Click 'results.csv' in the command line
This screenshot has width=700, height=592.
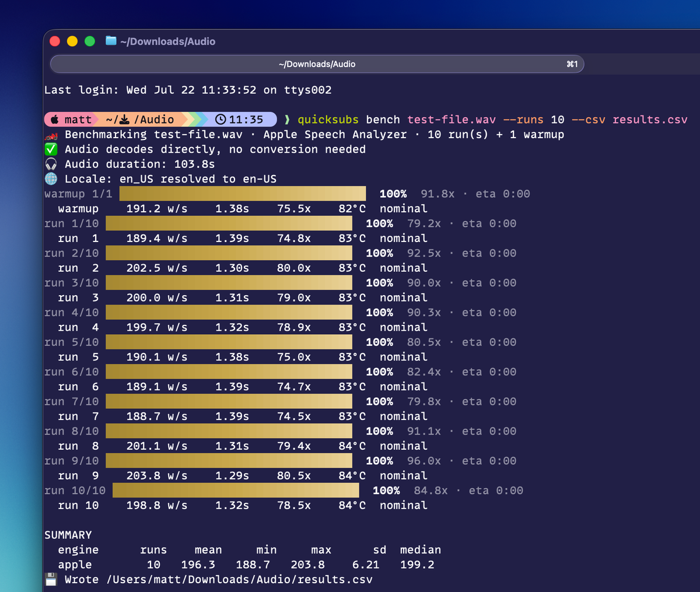click(x=650, y=120)
